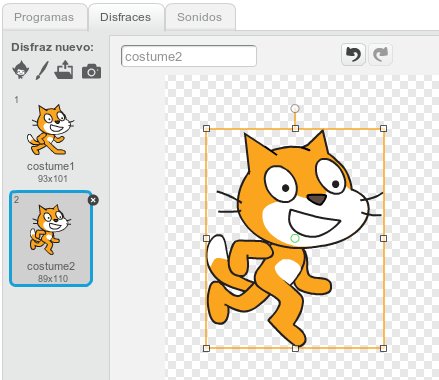
Task: Take new costume with camera icon
Action: (x=91, y=71)
